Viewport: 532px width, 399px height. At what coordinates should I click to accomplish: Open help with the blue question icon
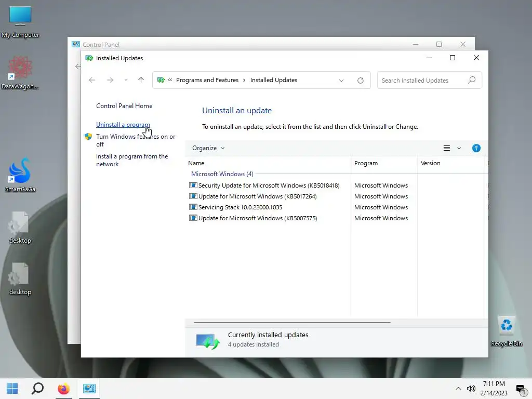pos(476,148)
